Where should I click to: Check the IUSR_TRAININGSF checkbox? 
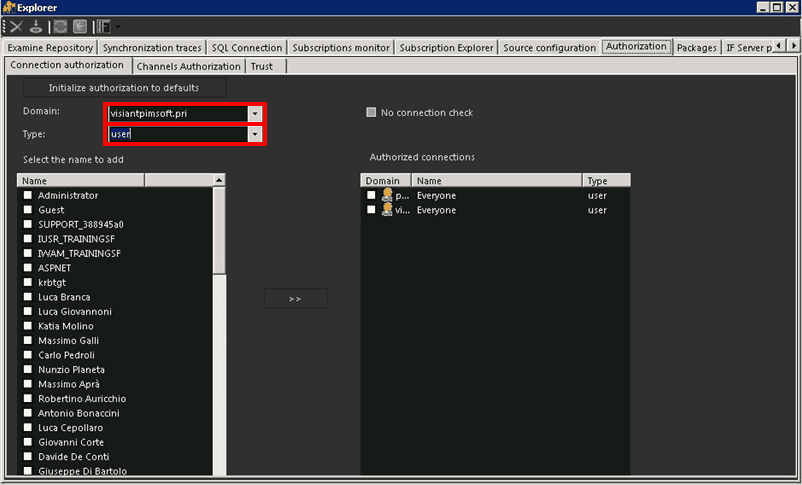(x=28, y=238)
